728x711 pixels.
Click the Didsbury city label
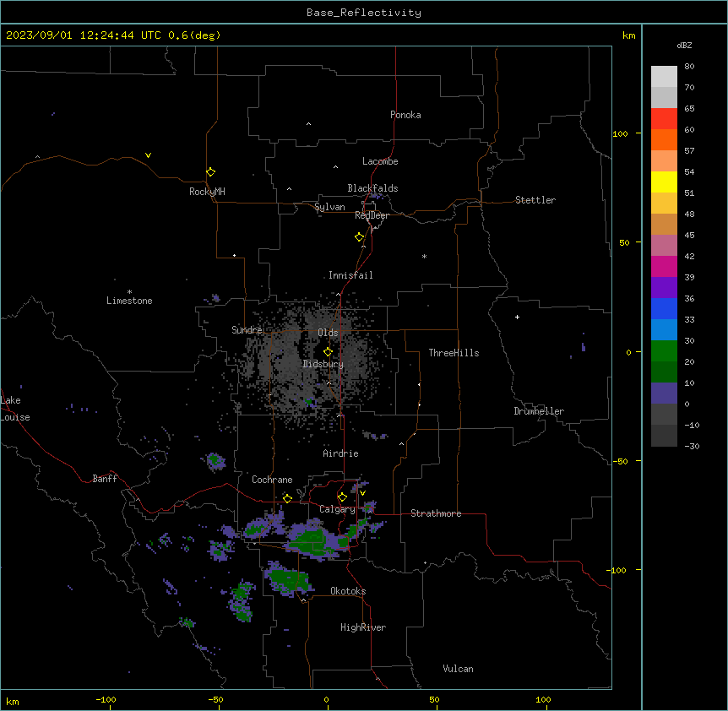(323, 364)
